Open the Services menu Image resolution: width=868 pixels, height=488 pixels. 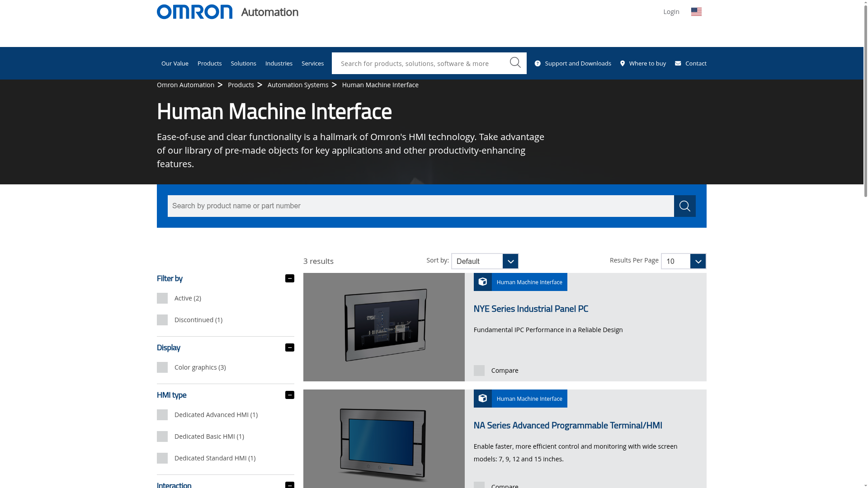coord(313,63)
